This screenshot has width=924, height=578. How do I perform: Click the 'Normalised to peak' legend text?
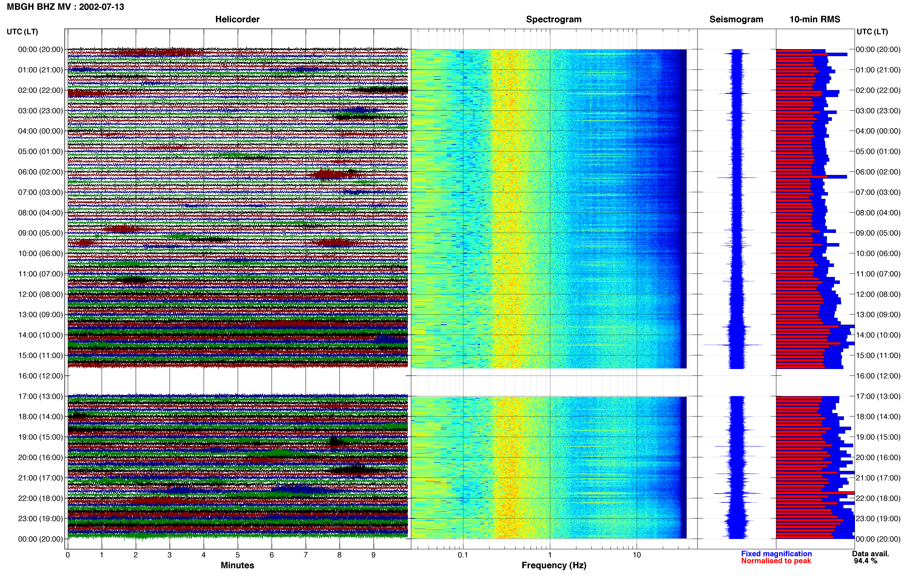pyautogui.click(x=776, y=561)
